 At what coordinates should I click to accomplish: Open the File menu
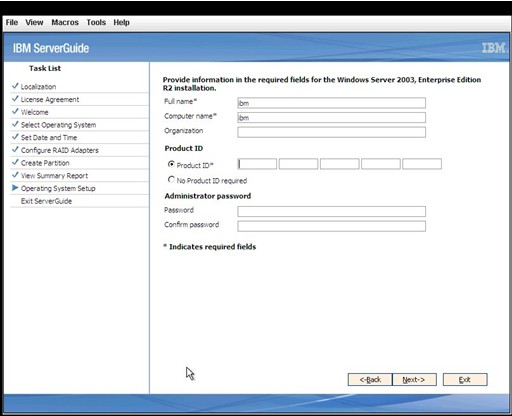tap(12, 22)
